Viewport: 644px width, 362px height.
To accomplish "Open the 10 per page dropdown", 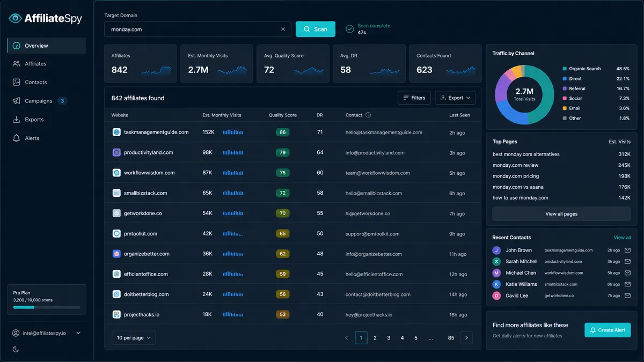I will [134, 338].
